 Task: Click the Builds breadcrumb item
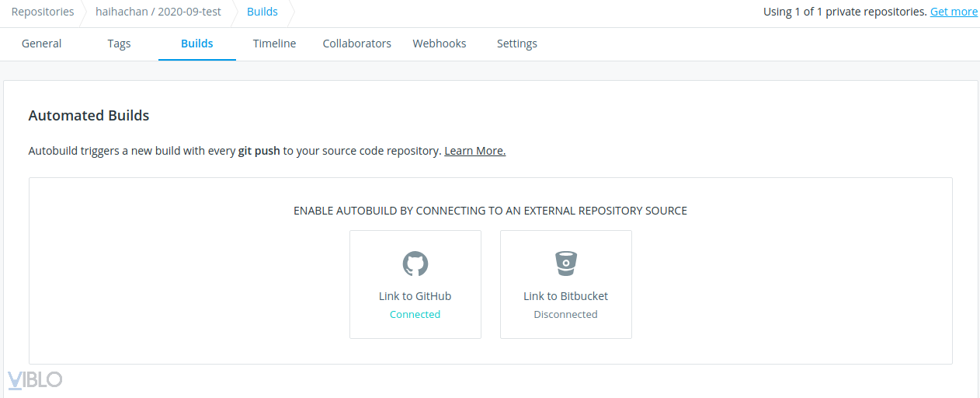pyautogui.click(x=262, y=12)
